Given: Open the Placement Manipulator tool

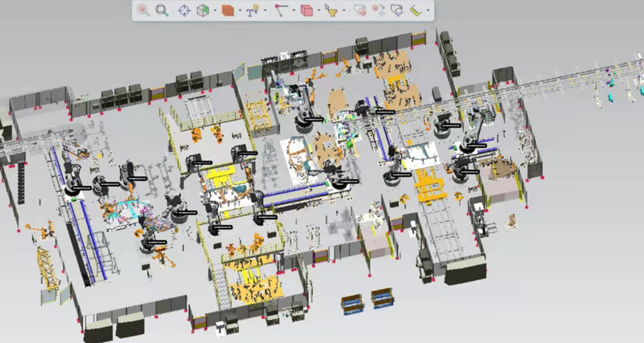Looking at the screenshot, I should 360,10.
